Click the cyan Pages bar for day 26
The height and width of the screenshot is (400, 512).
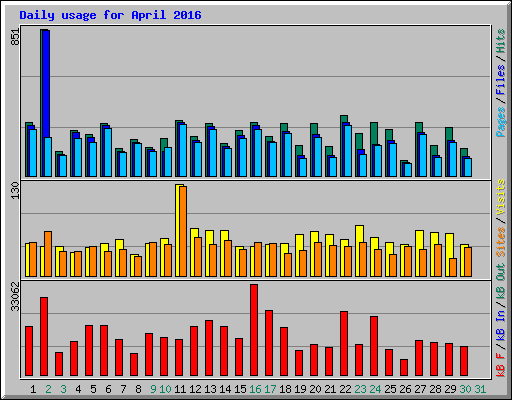408,170
